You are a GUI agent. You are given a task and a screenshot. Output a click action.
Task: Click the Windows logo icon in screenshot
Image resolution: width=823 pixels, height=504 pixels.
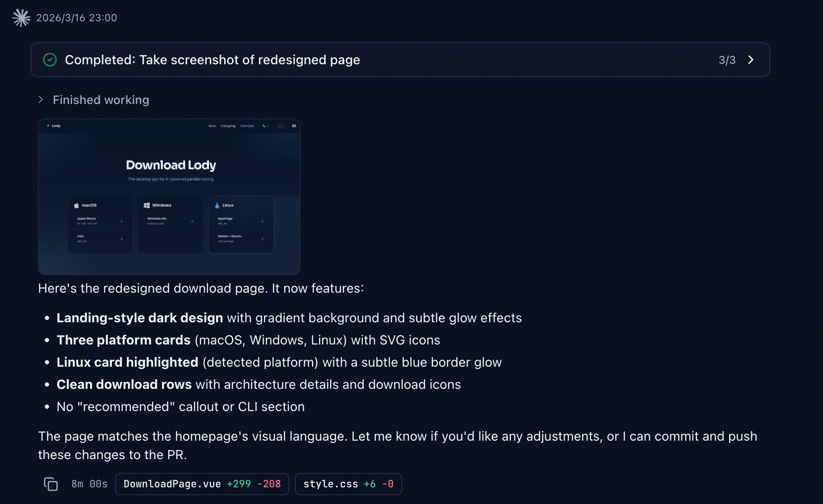tap(147, 205)
